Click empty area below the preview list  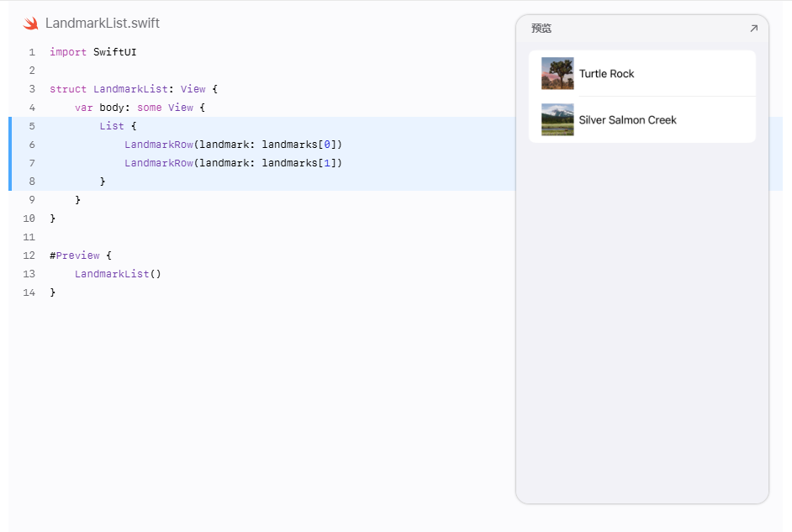click(642, 323)
